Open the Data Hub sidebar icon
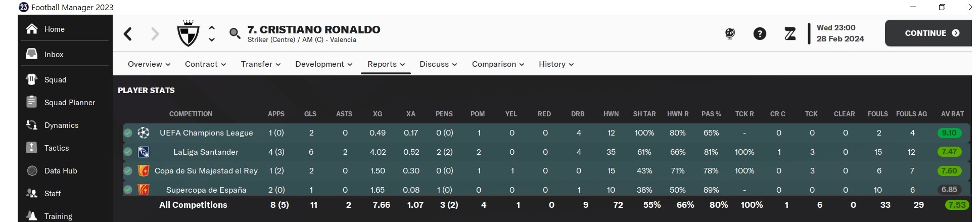Image resolution: width=980 pixels, height=222 pixels. 32,170
